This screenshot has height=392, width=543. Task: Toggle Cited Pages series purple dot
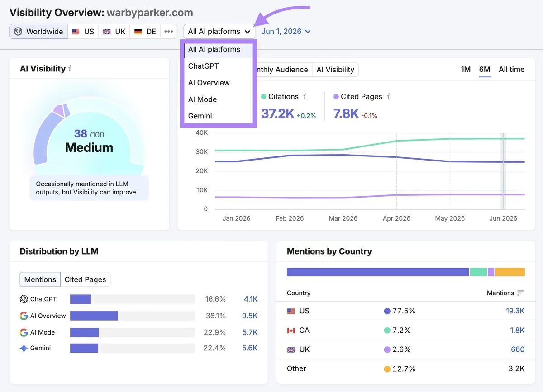click(336, 97)
